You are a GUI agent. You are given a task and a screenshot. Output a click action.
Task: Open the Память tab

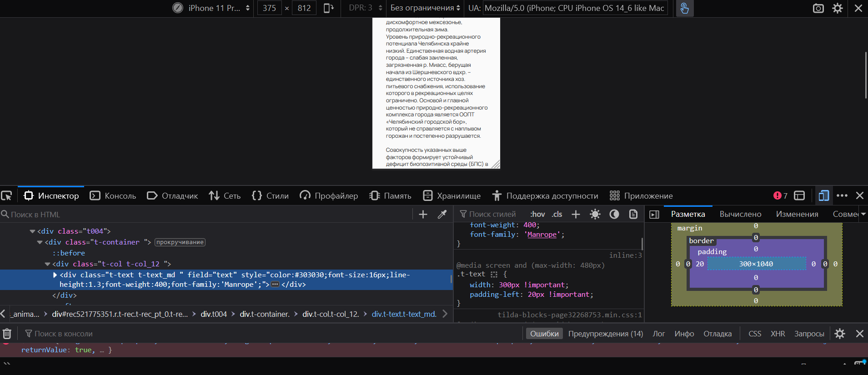pyautogui.click(x=390, y=195)
